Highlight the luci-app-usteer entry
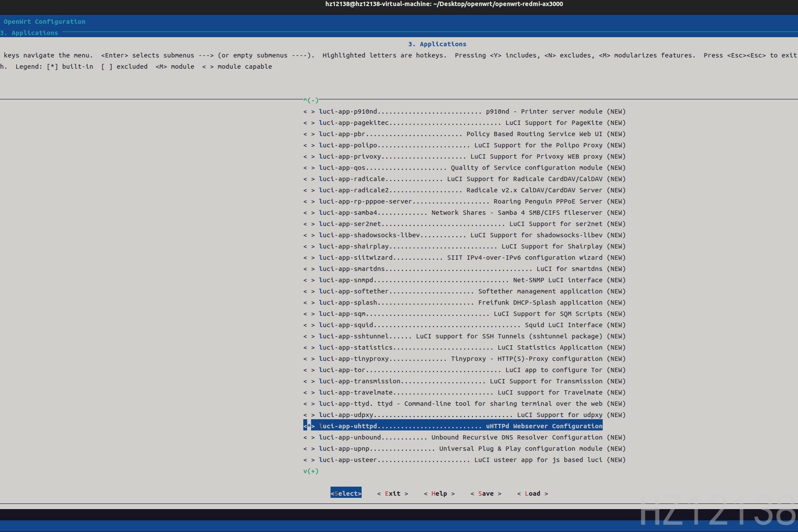Viewport: 798px width, 532px height. tap(464, 460)
